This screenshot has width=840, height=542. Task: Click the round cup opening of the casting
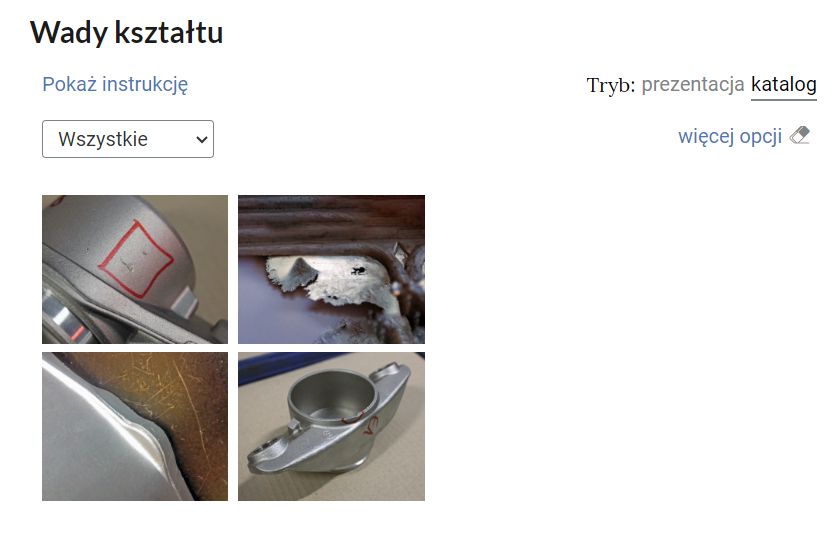(333, 394)
